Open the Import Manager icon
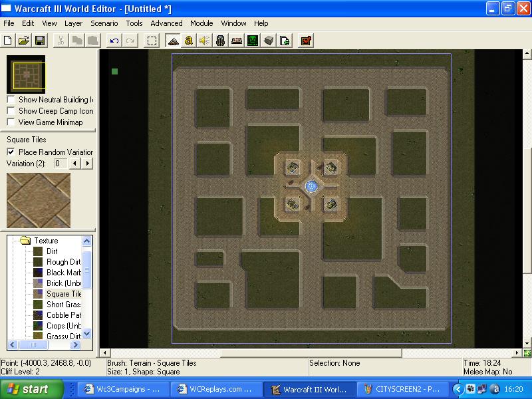532x399 pixels. click(x=285, y=41)
